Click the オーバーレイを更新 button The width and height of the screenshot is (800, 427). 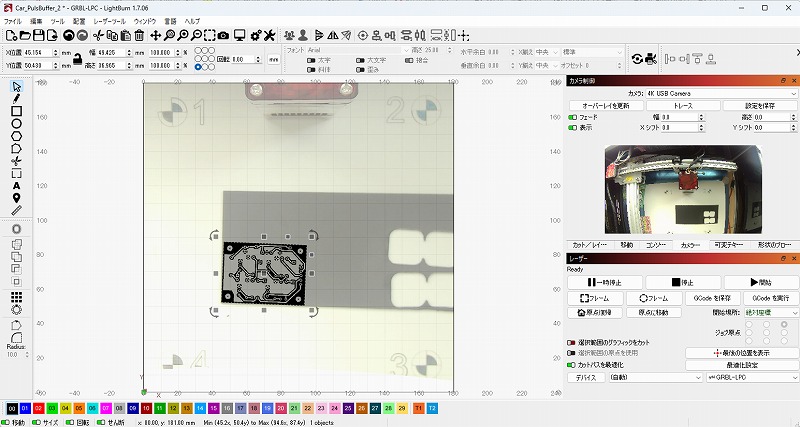tap(606, 105)
